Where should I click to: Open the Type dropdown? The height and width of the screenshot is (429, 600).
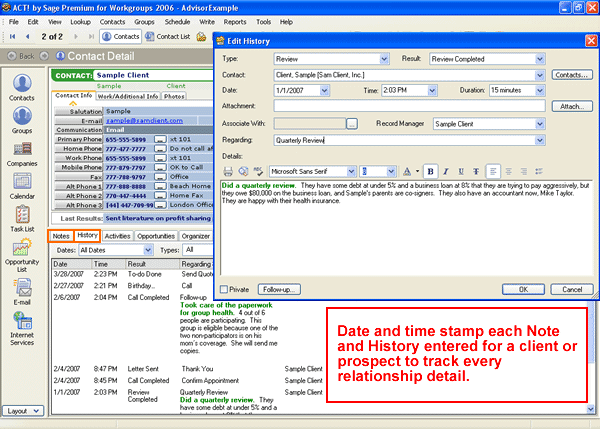[x=384, y=59]
